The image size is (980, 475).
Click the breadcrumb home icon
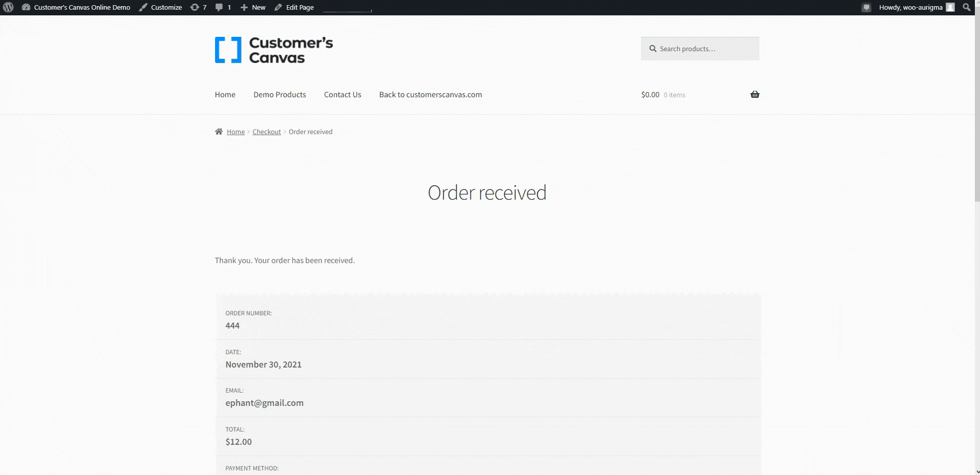(219, 132)
